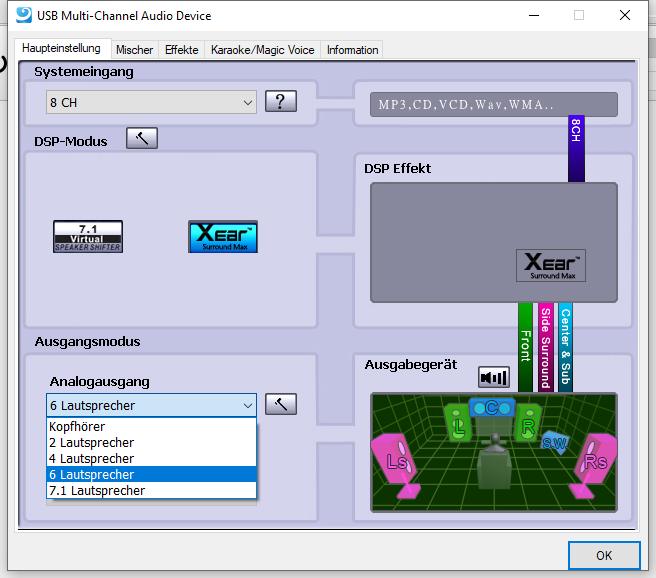656x578 pixels.
Task: Click the front right speaker R
Action: [526, 424]
